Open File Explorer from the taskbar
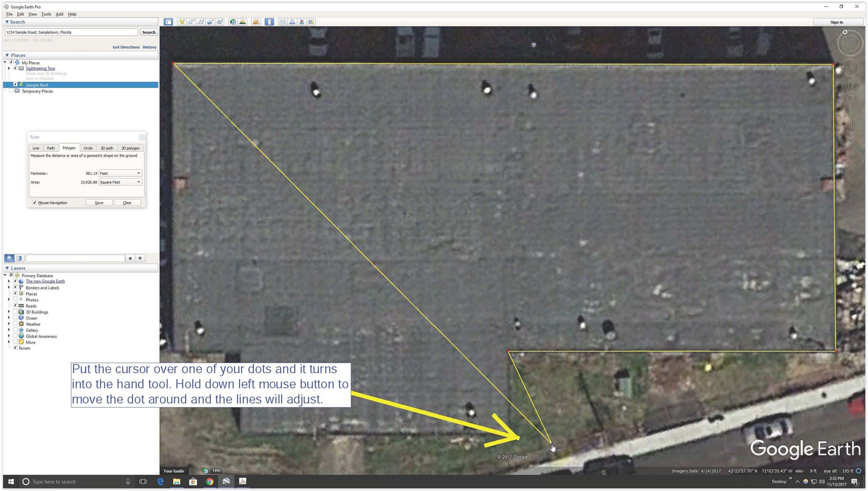This screenshot has width=868, height=491. pyautogui.click(x=177, y=482)
